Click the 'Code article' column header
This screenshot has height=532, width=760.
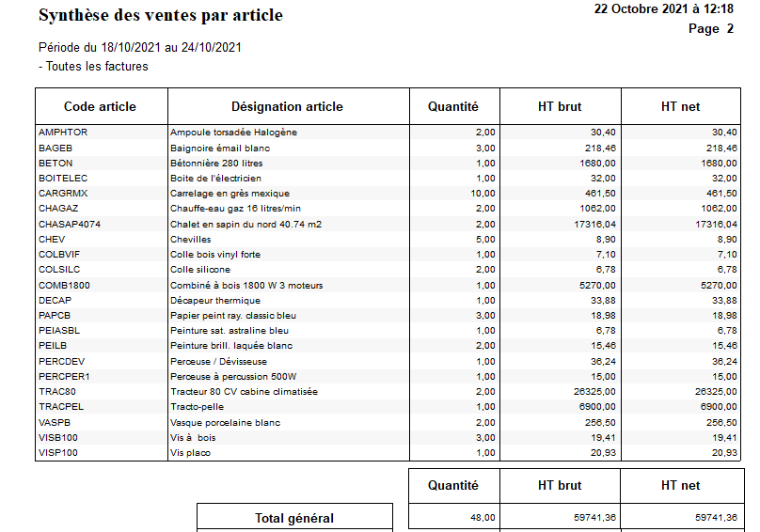pos(100,106)
